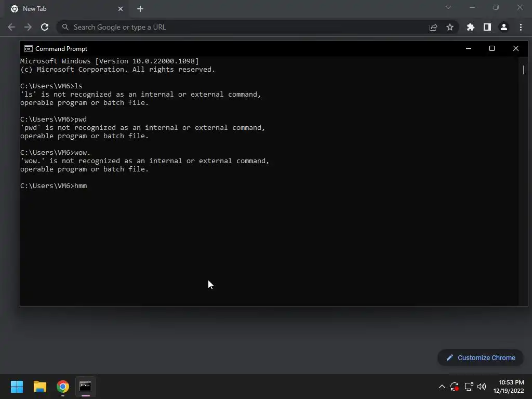Screen dimensions: 532x399
Task: Click 'Microsoft Windows [Version 10.0.22000.1098]' text
Action: coord(110,61)
